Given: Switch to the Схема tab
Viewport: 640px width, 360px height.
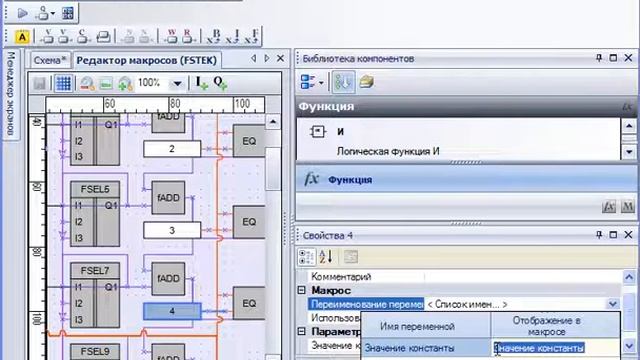Looking at the screenshot, I should point(50,61).
